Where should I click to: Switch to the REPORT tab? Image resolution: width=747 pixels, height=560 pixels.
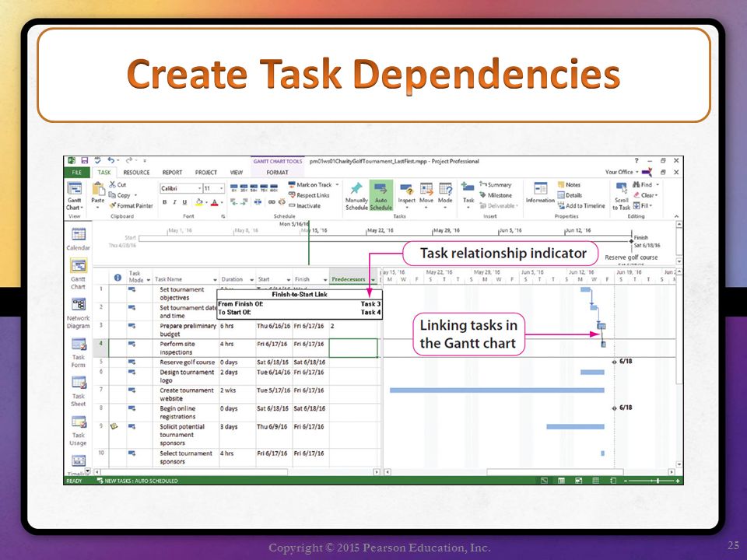click(x=172, y=173)
